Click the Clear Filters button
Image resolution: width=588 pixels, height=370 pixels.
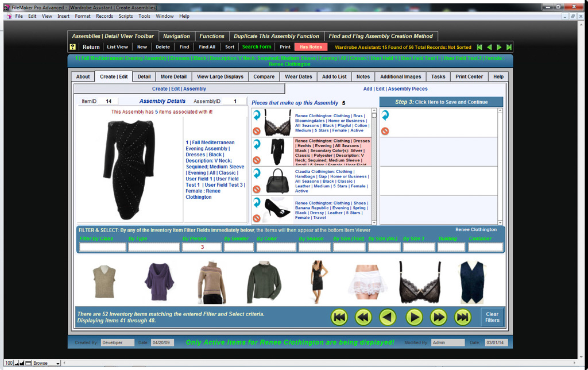point(492,317)
